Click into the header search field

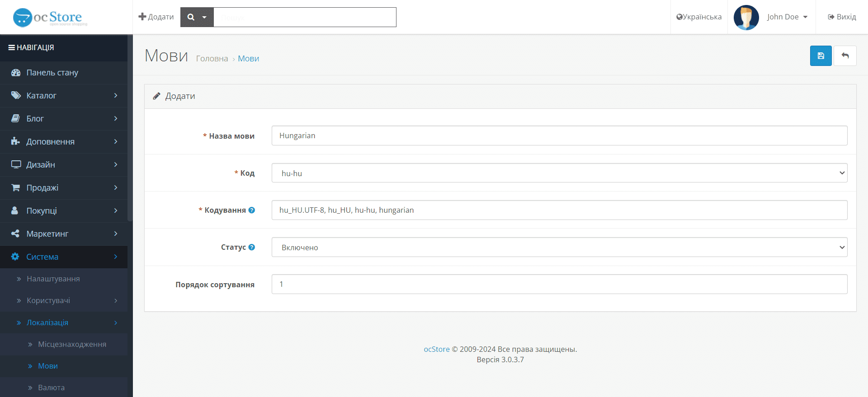point(305,17)
